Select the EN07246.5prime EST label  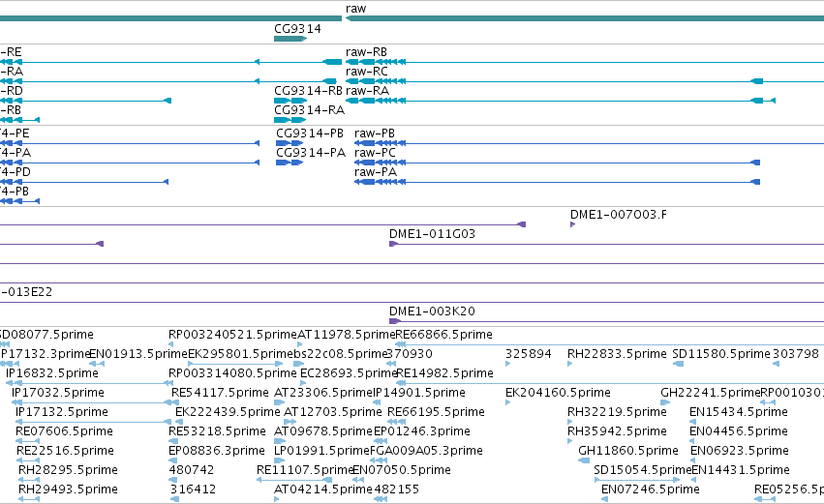651,489
